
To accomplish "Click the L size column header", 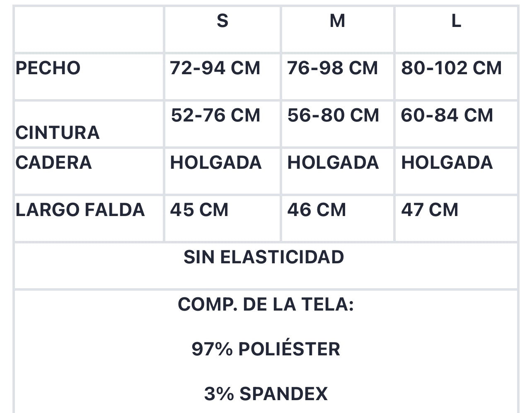I will [456, 20].
